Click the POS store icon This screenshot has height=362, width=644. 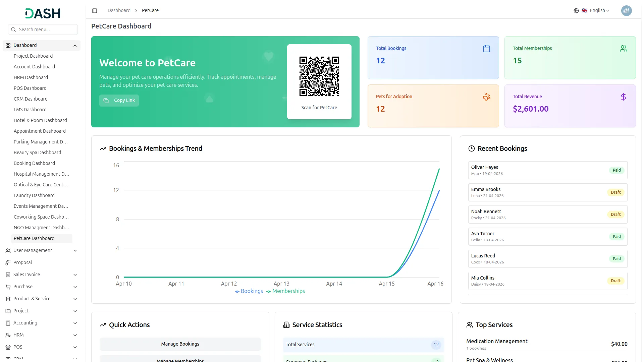(x=8, y=347)
